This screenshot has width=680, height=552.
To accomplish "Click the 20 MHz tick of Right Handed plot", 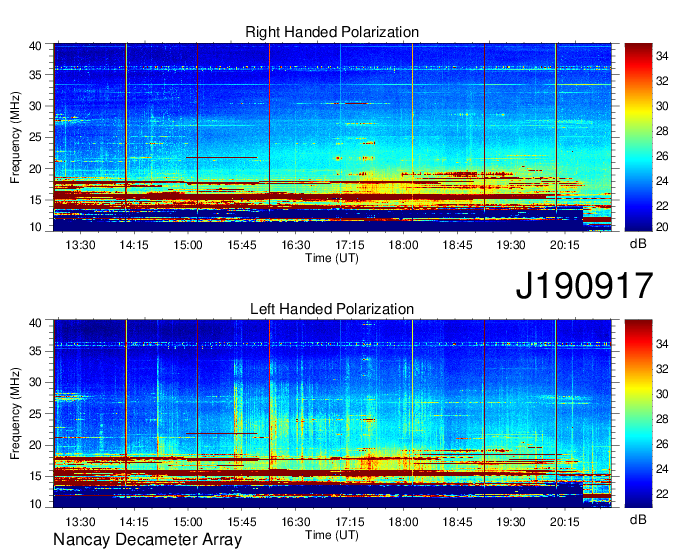I will (x=36, y=169).
